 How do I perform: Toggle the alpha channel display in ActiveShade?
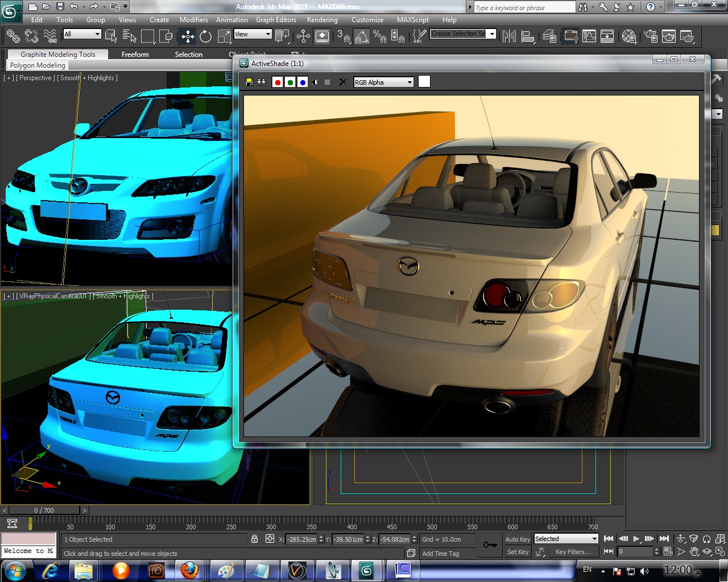point(315,82)
